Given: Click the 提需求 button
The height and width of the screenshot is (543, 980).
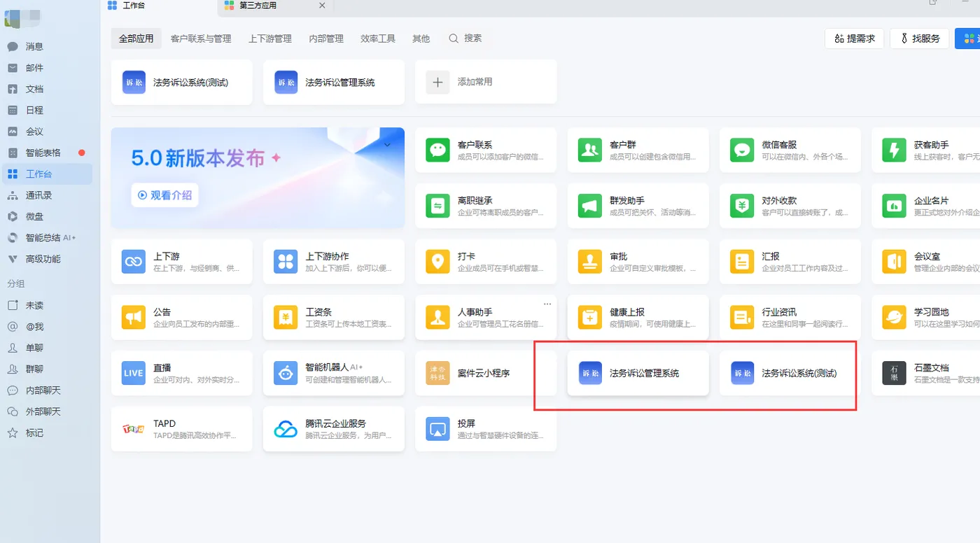Looking at the screenshot, I should (x=855, y=38).
